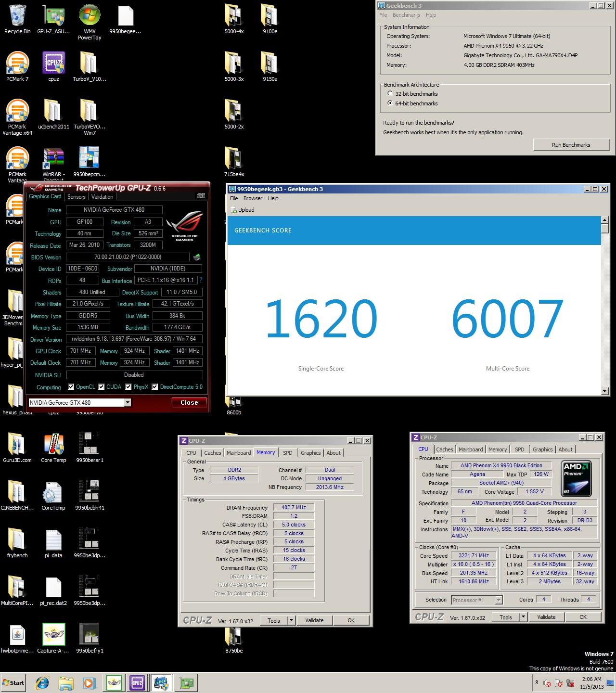
Task: Open the Processor #1 selection dropdown
Action: coord(499,600)
